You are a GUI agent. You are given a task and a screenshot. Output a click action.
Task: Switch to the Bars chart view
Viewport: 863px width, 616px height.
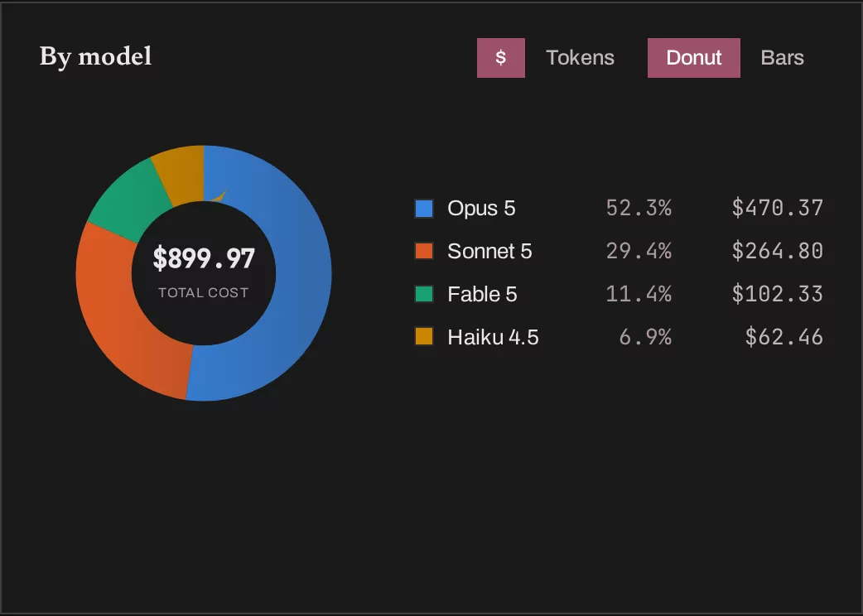tap(782, 58)
